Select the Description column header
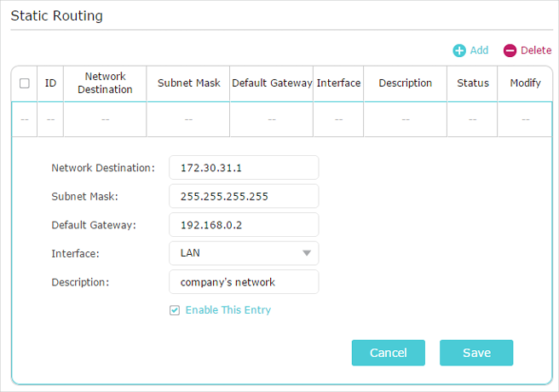The height and width of the screenshot is (392, 559). pos(405,84)
